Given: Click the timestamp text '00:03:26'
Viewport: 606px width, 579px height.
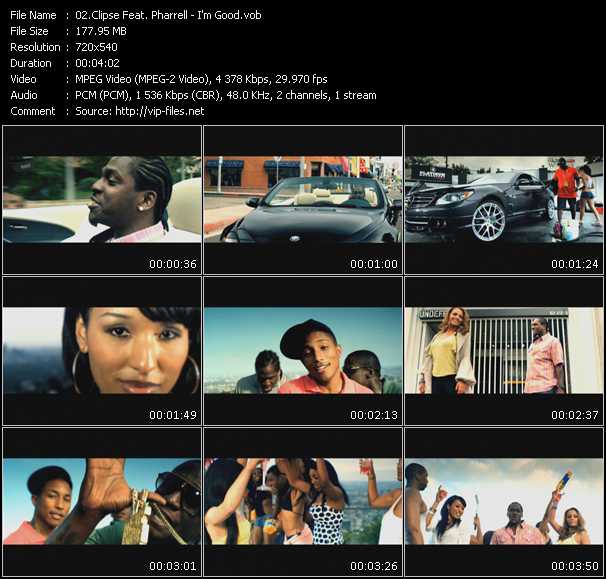Looking at the screenshot, I should pyautogui.click(x=374, y=566).
